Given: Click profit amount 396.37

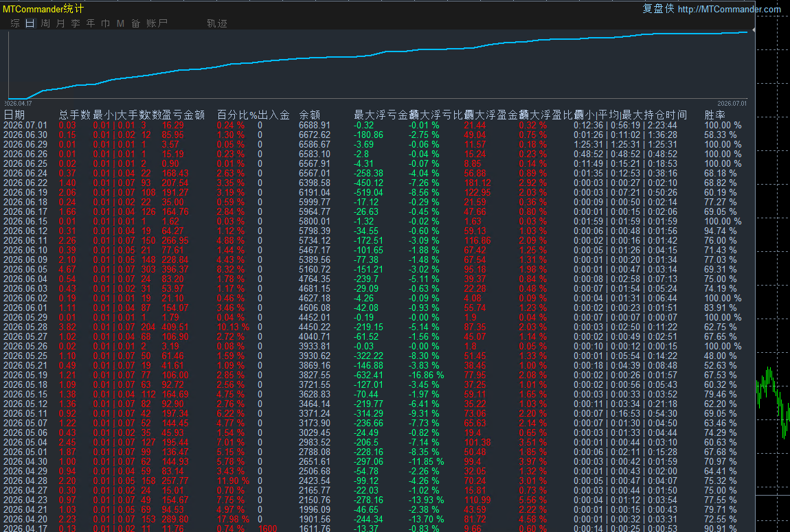Looking at the screenshot, I should click(x=175, y=269).
